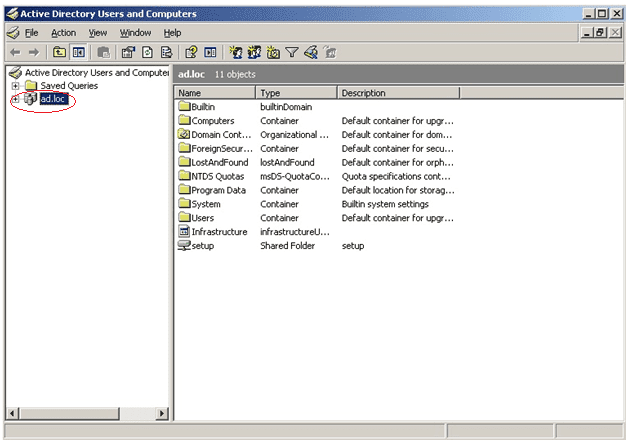The width and height of the screenshot is (629, 442).
Task: Restore the inner MDI child window
Action: 601,32
